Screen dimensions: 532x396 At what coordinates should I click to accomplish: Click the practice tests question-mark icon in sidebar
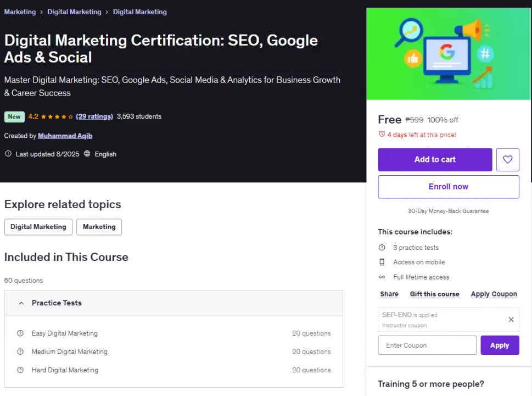point(382,247)
